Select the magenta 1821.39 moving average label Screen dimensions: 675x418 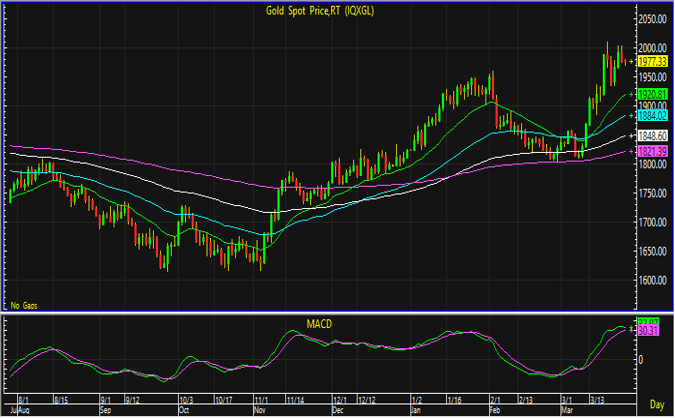click(x=653, y=151)
